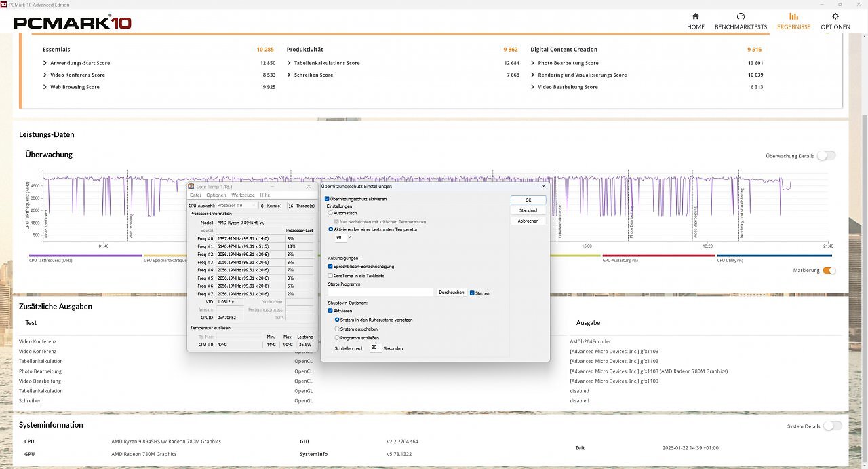Screen dimensions: 868x469
Task: Click the PCMark 10 logo
Action: tap(73, 23)
